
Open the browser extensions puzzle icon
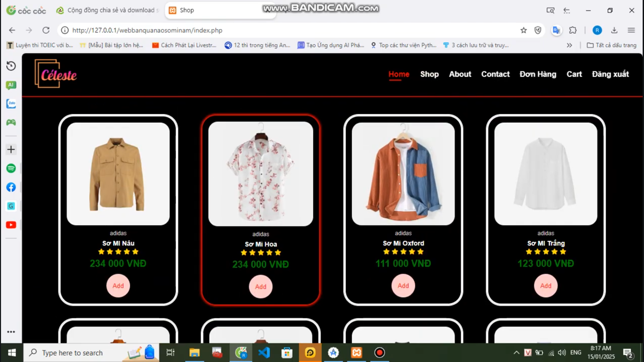click(x=573, y=30)
